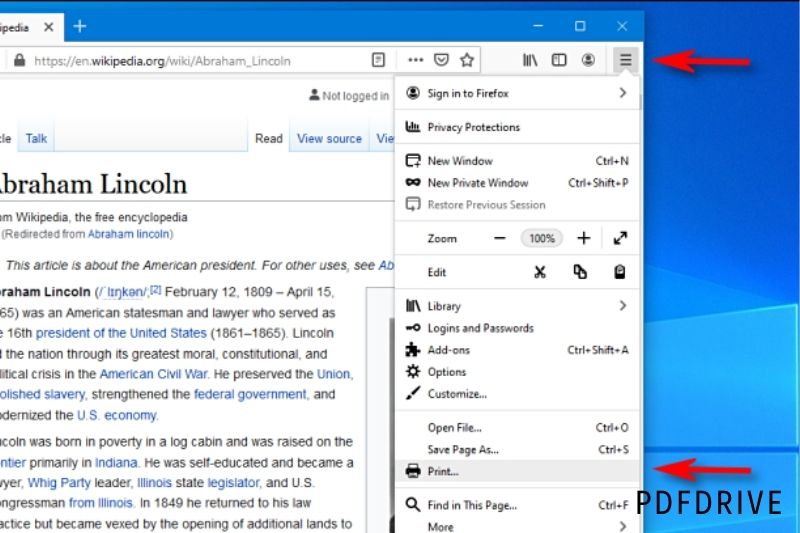Image resolution: width=800 pixels, height=533 pixels.
Task: Click the Paste clipboard icon in Edit row
Action: click(x=619, y=272)
